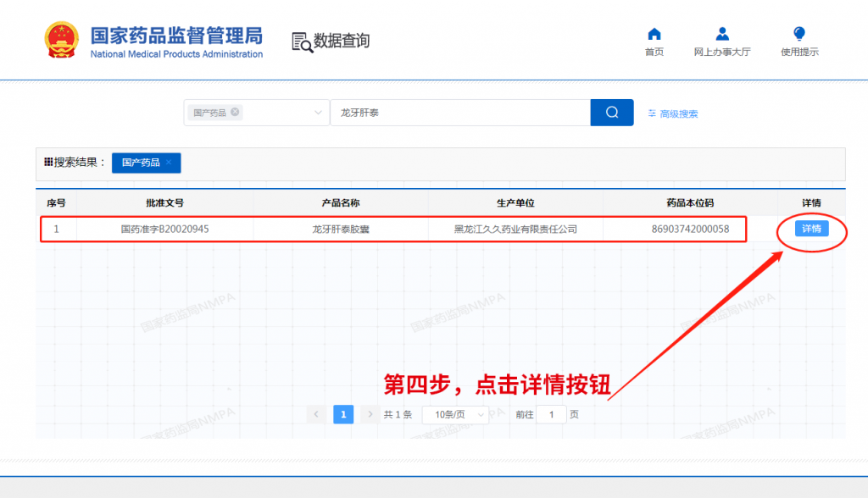This screenshot has height=498, width=868.
Task: Go to the previous results page
Action: click(x=316, y=414)
